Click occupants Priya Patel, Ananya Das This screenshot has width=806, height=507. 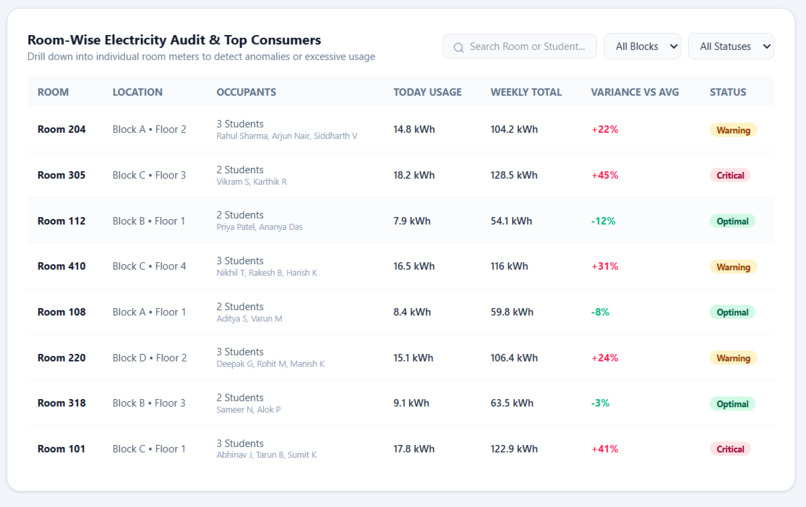pos(260,227)
